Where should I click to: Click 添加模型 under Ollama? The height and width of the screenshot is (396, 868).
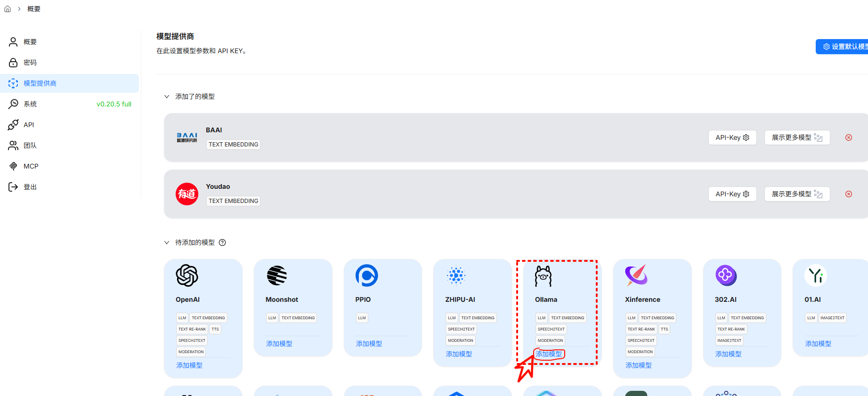tap(549, 354)
